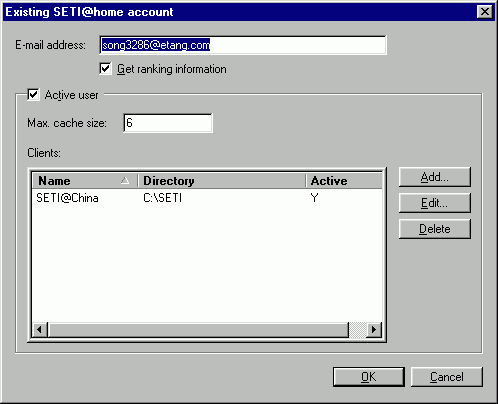Select the SETI@China client row

click(x=207, y=198)
